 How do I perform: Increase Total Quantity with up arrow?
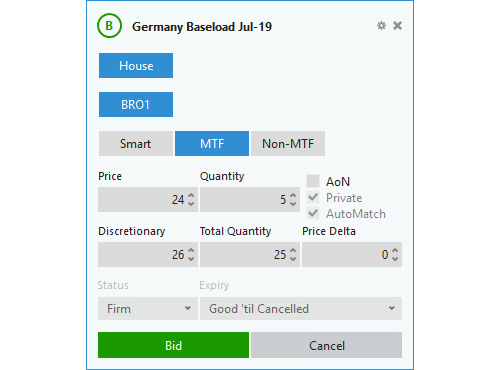(293, 251)
